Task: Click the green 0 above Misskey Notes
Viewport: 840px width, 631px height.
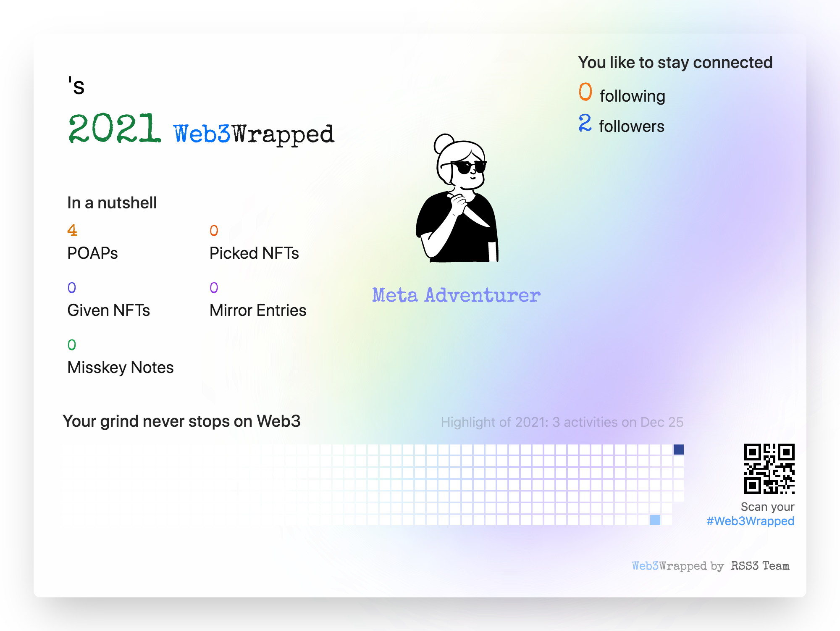Action: [72, 345]
